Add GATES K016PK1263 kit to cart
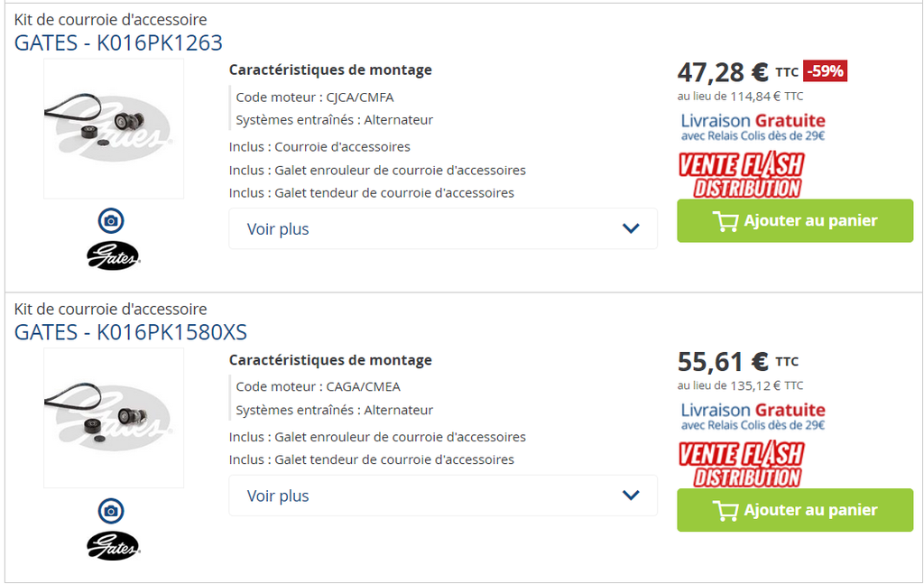The width and height of the screenshot is (924, 584). 795,221
